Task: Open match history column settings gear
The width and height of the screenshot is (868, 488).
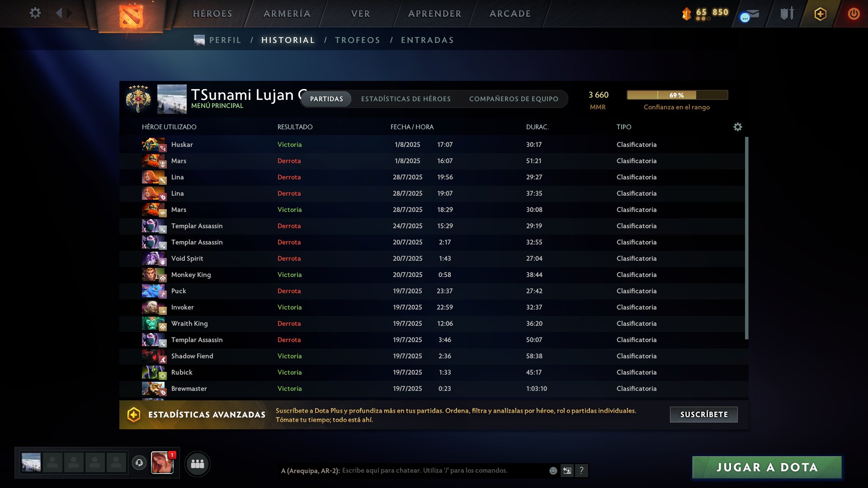Action: 738,127
